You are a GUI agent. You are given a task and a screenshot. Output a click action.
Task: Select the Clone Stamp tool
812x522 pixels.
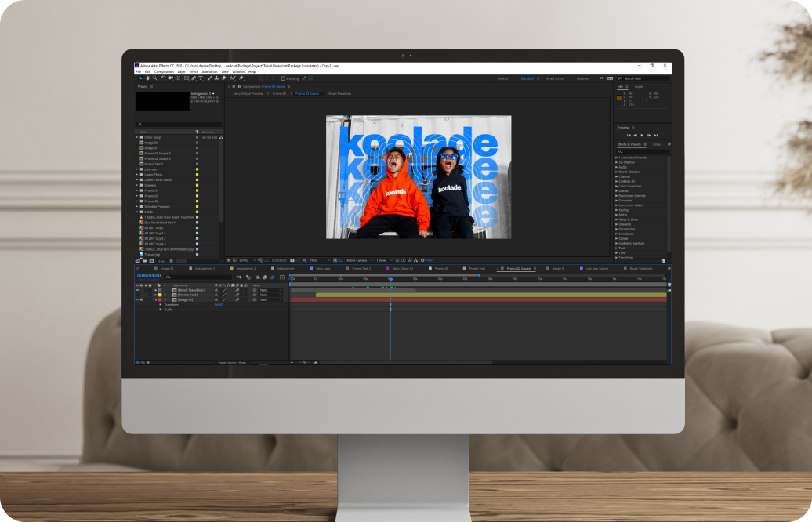(216, 78)
